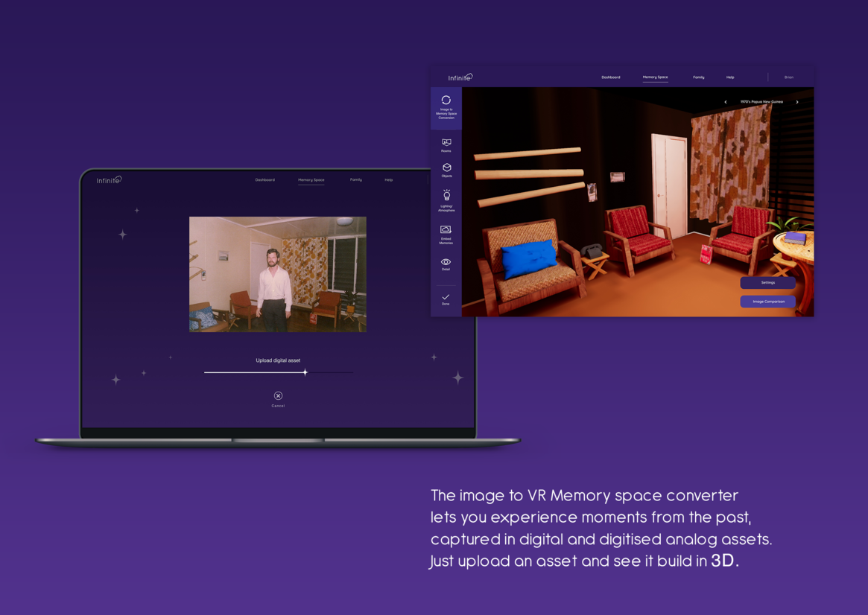Switch to Family tab on the laptop screen

click(x=356, y=180)
